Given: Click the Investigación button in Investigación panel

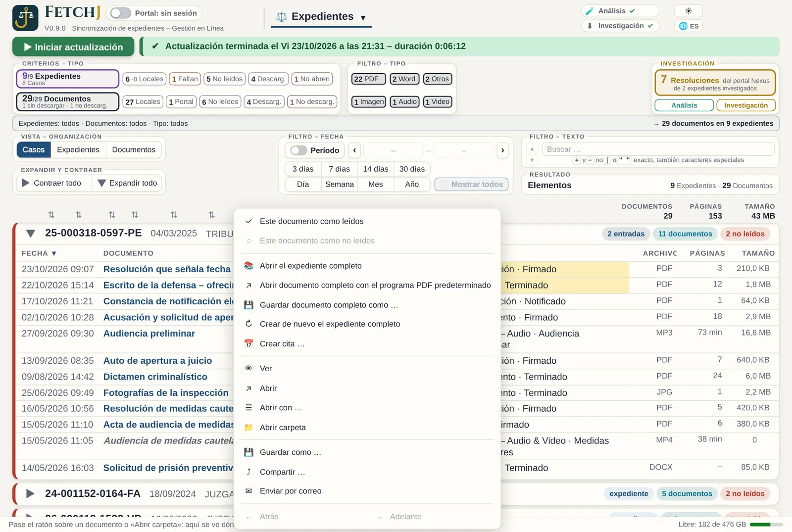Looking at the screenshot, I should click(746, 105).
